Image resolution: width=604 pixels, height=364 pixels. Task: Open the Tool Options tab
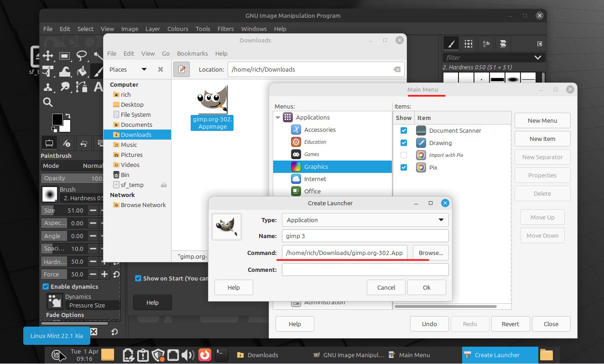49,143
